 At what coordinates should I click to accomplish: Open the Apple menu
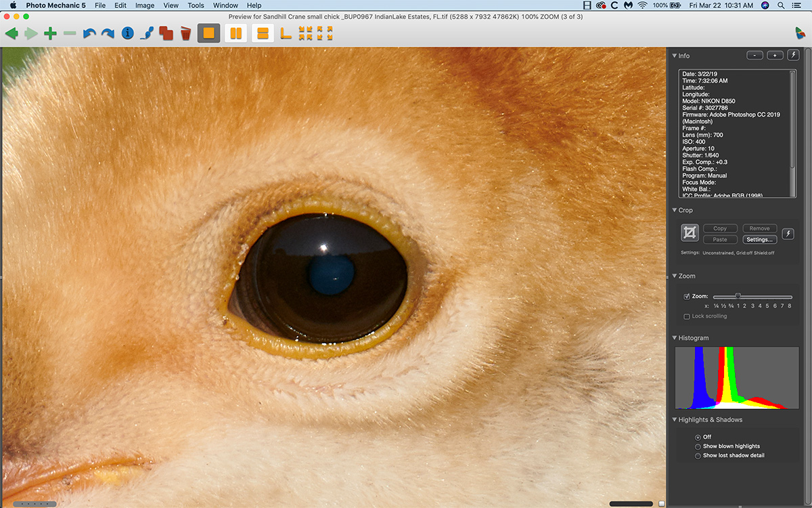pyautogui.click(x=13, y=5)
